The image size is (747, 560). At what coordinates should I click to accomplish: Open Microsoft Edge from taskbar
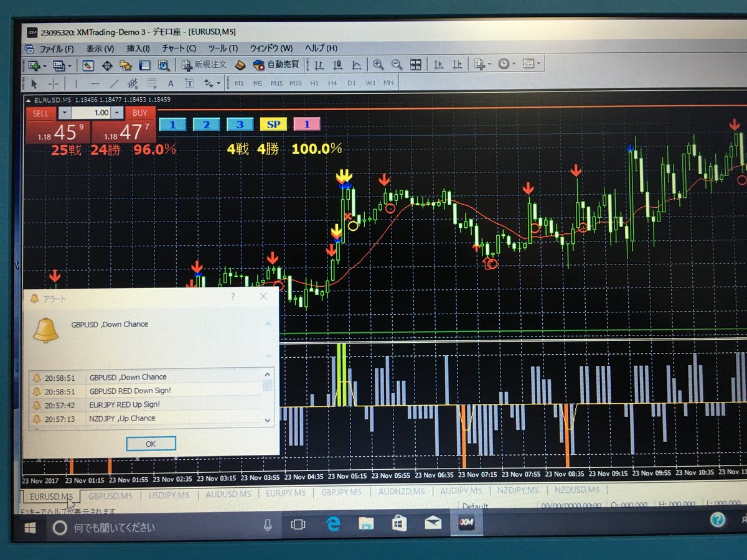click(x=333, y=525)
